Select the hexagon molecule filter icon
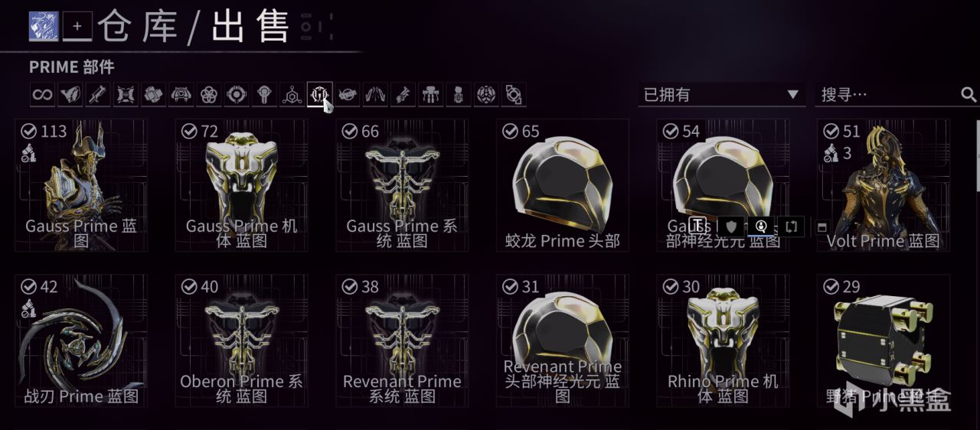The height and width of the screenshot is (430, 980). pos(292,95)
